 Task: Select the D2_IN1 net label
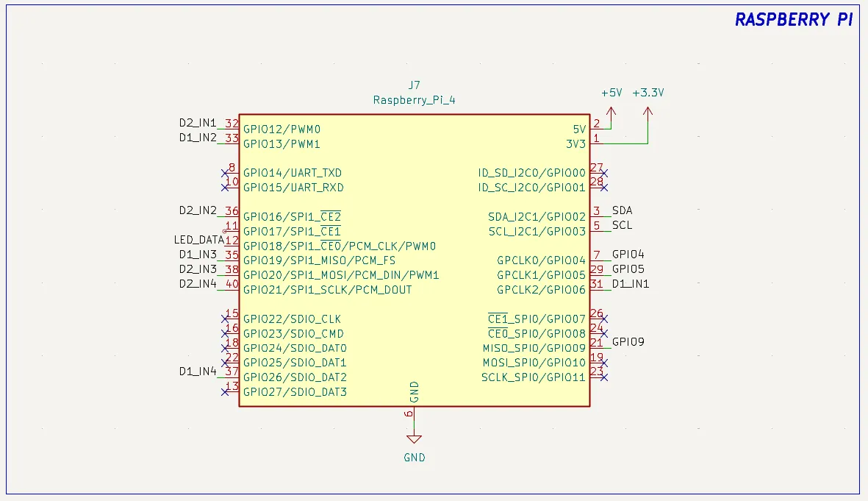tap(198, 123)
